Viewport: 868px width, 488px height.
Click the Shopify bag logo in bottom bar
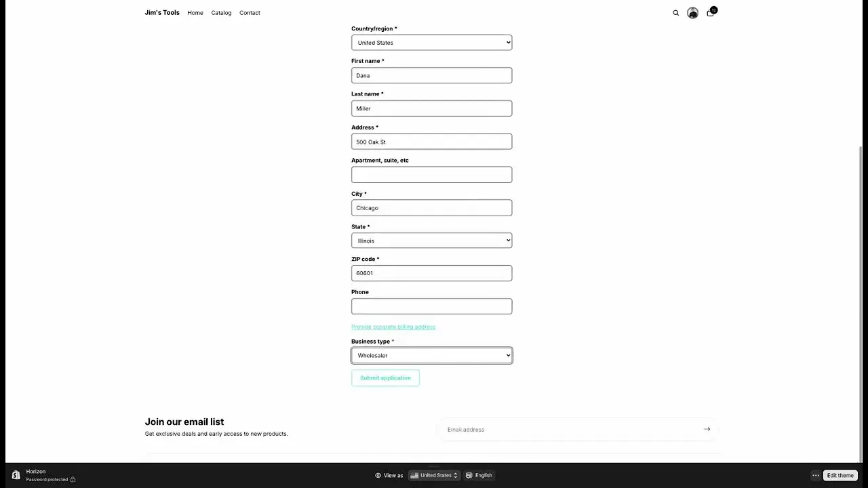(x=16, y=475)
